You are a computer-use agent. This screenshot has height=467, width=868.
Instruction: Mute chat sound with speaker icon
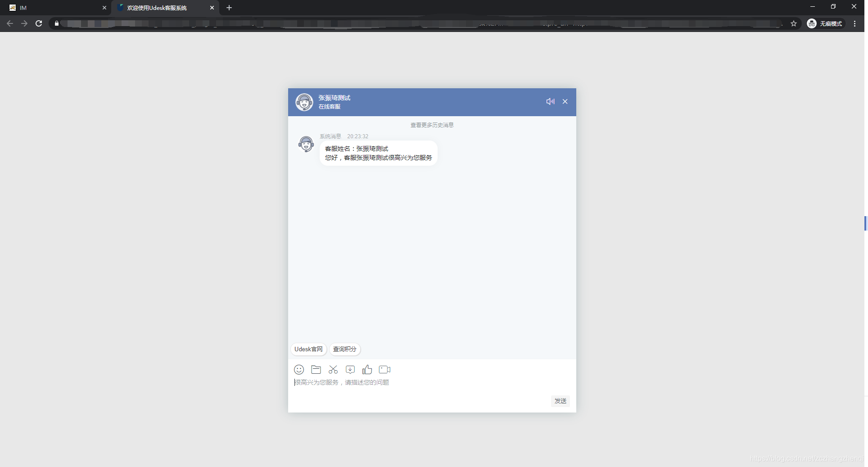click(x=550, y=101)
